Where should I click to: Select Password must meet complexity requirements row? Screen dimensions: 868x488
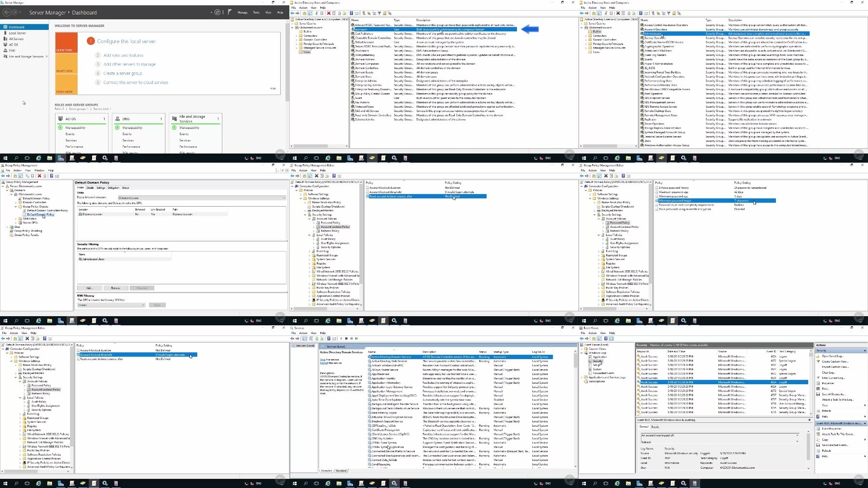click(x=715, y=205)
